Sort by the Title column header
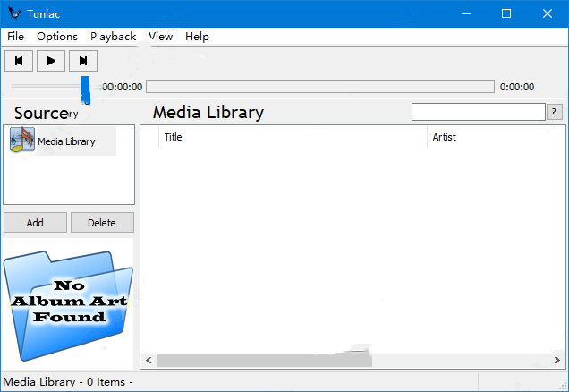The image size is (569, 392). (293, 137)
